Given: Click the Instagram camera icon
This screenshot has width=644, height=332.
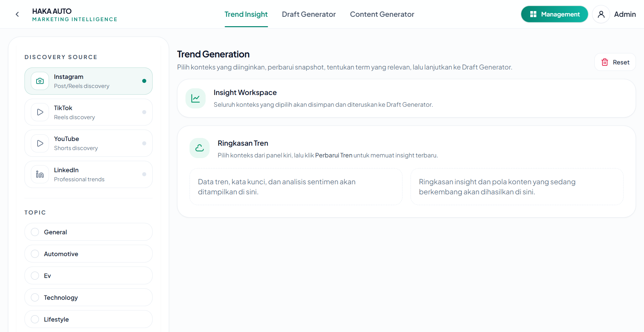Looking at the screenshot, I should click(x=40, y=81).
